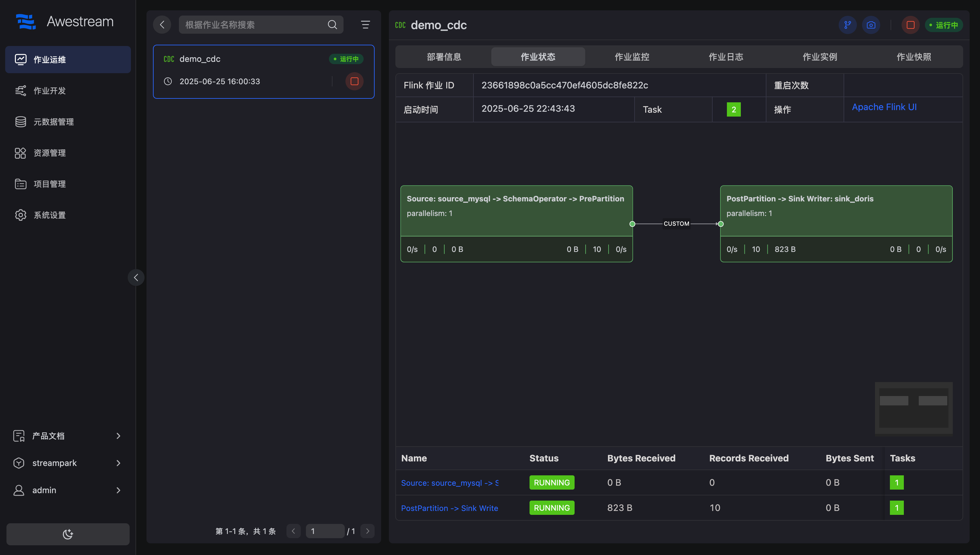This screenshot has height=555, width=980.
Task: Stop the job with the header stop button
Action: tap(910, 25)
